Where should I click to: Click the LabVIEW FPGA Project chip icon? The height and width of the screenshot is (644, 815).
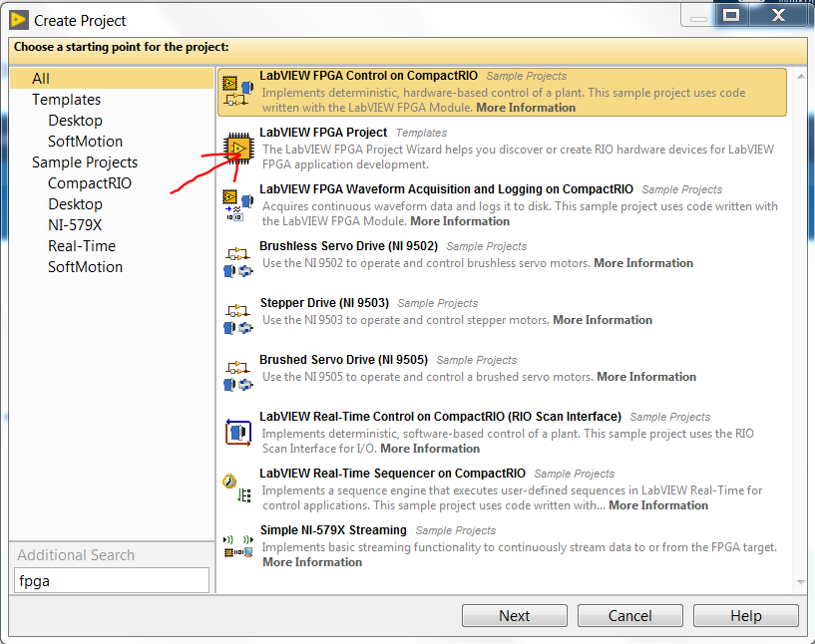(x=238, y=149)
